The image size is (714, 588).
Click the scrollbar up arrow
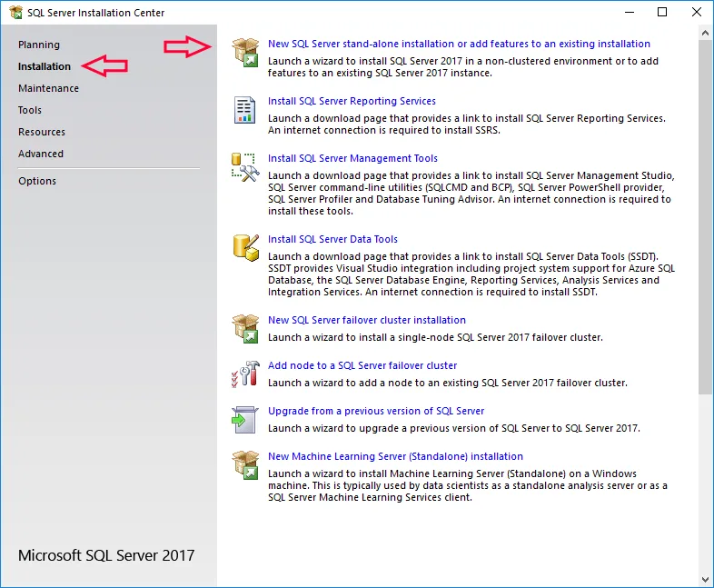[x=705, y=33]
